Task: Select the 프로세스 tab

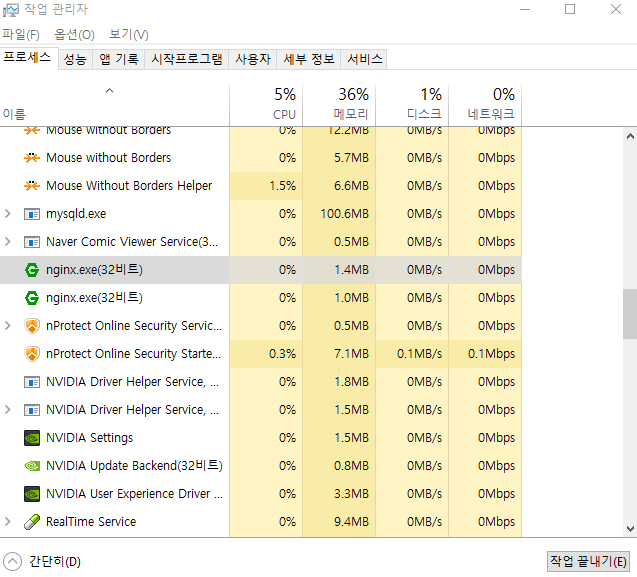Action: coord(28,58)
